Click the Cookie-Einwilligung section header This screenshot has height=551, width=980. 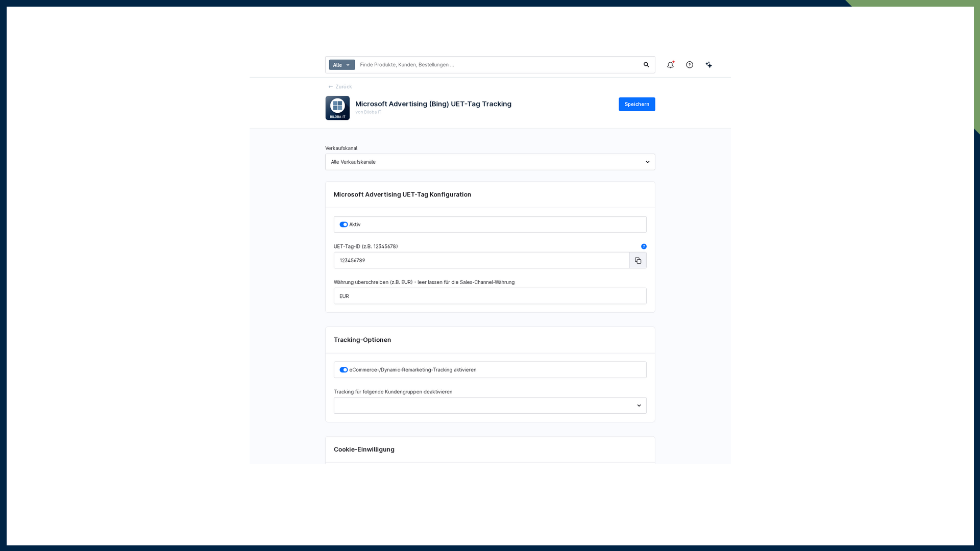pos(364,449)
